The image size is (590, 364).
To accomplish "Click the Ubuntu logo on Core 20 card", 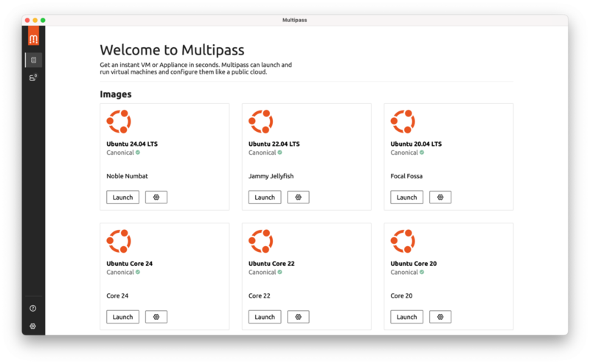I will pos(403,241).
